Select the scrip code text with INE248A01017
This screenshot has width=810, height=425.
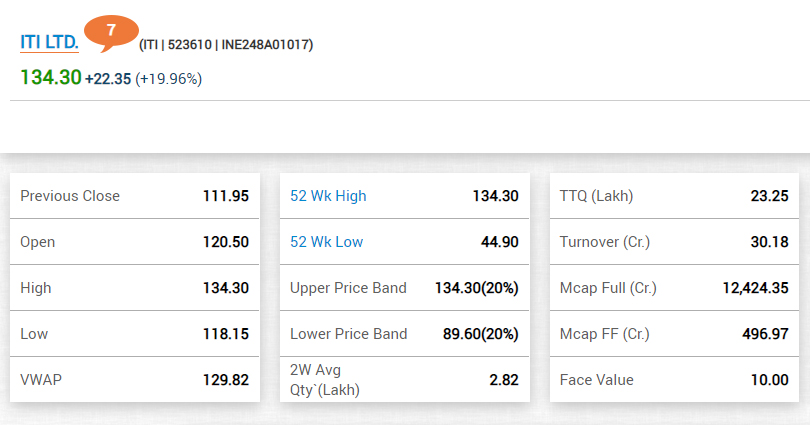coord(226,45)
